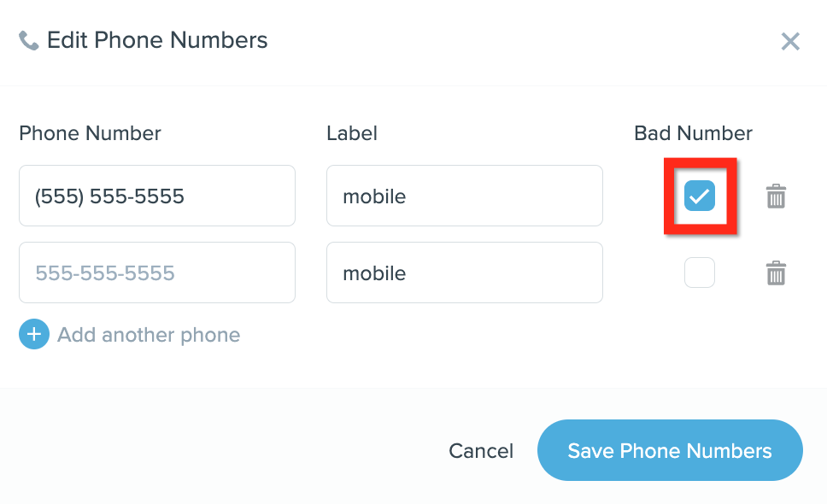Click the Edit Phone Numbers title text
This screenshot has height=504, width=827.
[157, 40]
